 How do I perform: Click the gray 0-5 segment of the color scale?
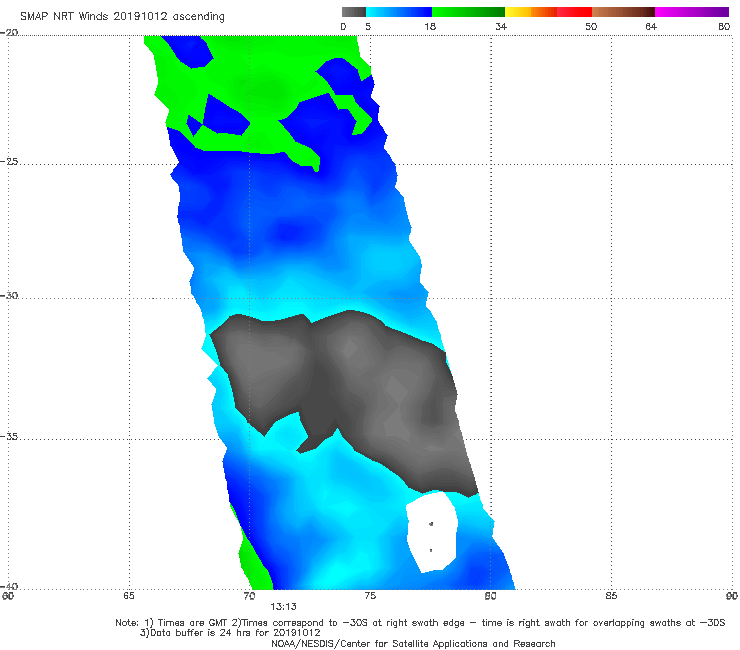click(x=354, y=12)
